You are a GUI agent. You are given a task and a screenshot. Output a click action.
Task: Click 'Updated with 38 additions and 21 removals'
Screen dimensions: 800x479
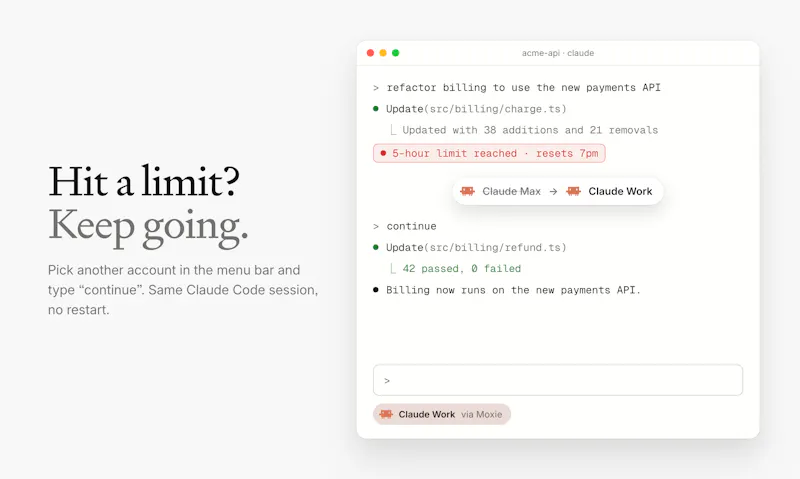(530, 130)
